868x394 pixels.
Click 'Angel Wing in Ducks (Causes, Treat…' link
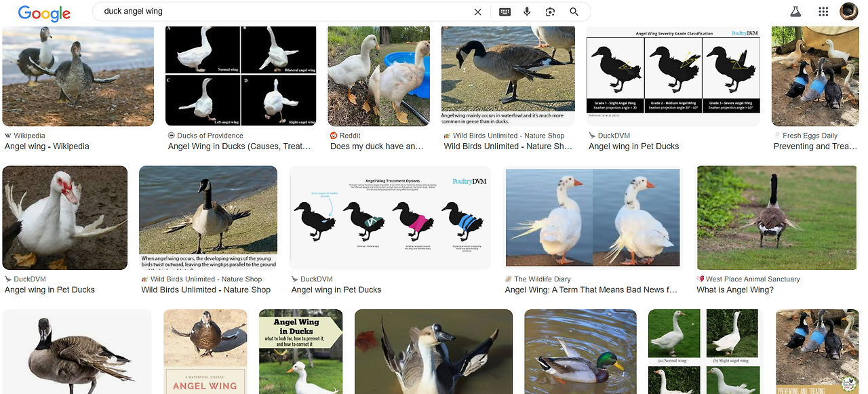(x=239, y=146)
